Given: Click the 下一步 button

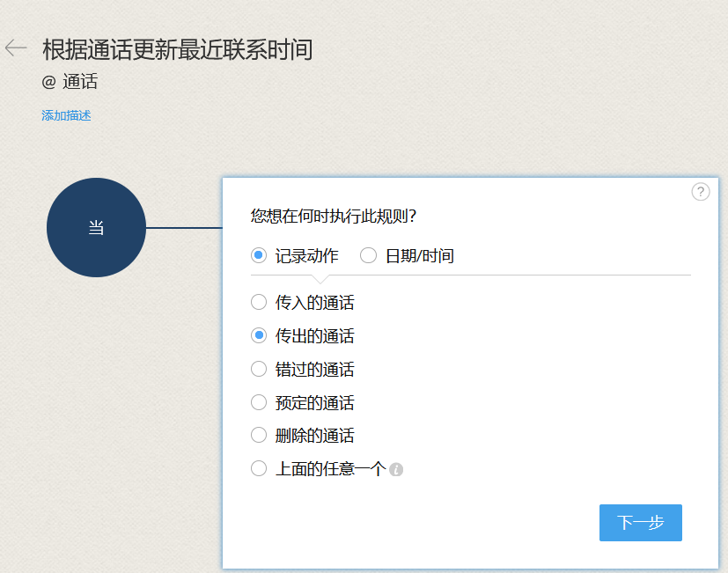Looking at the screenshot, I should (x=640, y=523).
